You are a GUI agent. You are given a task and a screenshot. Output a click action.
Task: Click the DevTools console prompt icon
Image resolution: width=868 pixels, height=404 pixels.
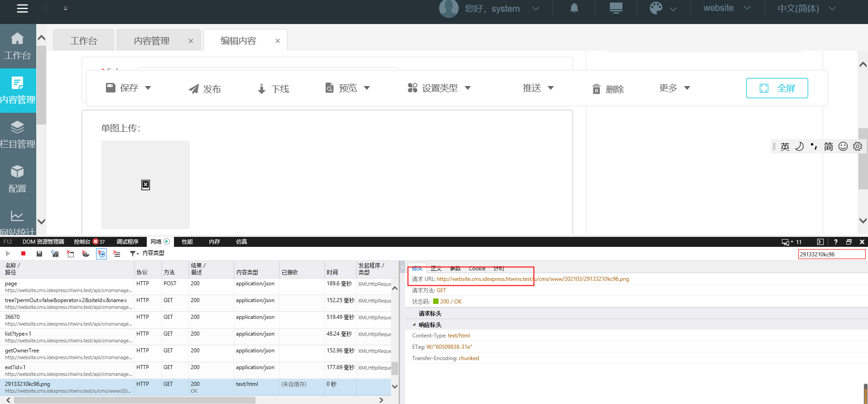pyautogui.click(x=820, y=242)
